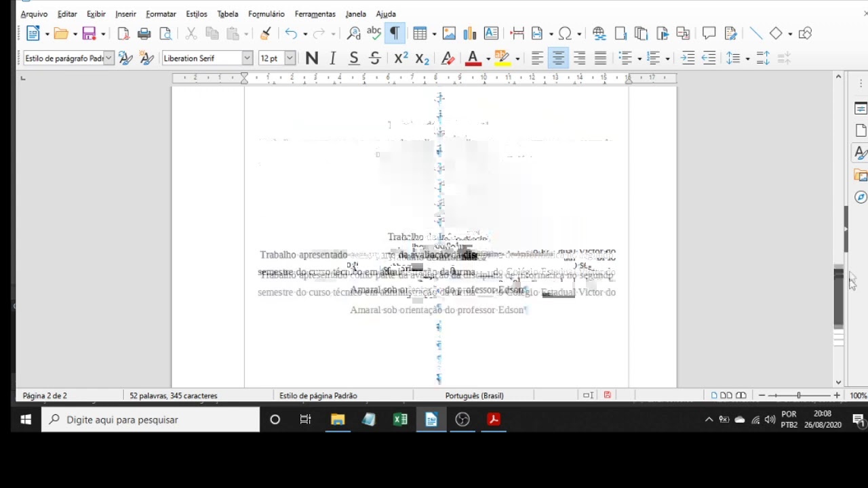
Task: Select the Line drawing tool
Action: (755, 33)
